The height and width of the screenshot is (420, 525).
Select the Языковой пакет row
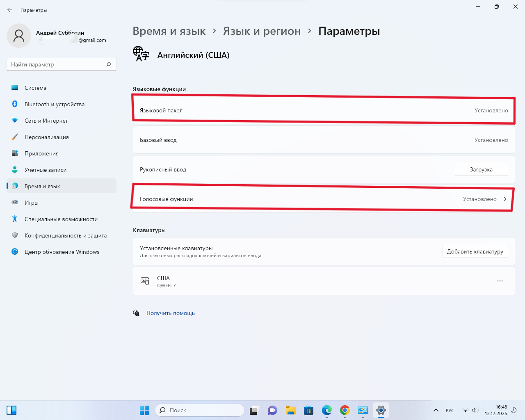[x=324, y=110]
